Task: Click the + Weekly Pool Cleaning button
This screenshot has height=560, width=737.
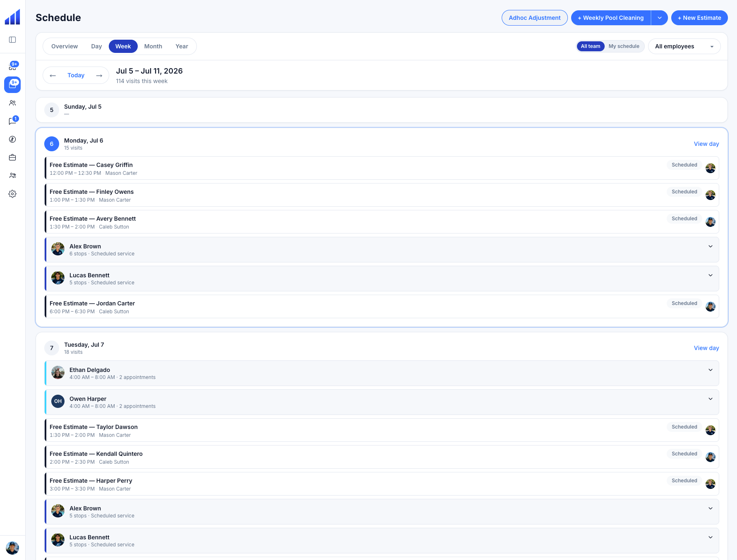Action: (x=611, y=18)
